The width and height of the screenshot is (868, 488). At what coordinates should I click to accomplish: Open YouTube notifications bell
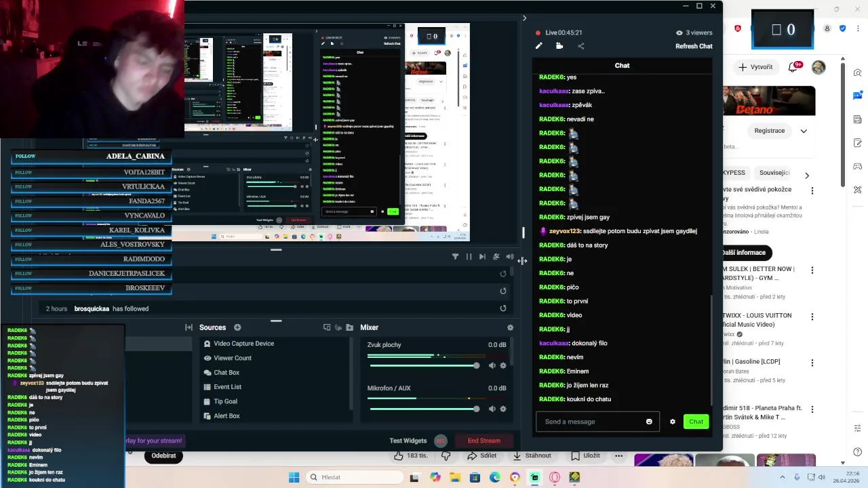[x=793, y=67]
